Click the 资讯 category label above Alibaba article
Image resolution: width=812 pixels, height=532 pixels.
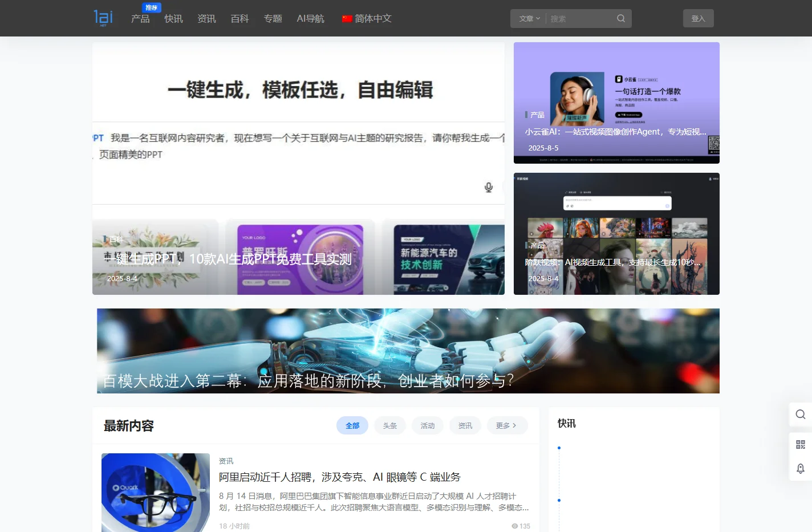coord(226,461)
